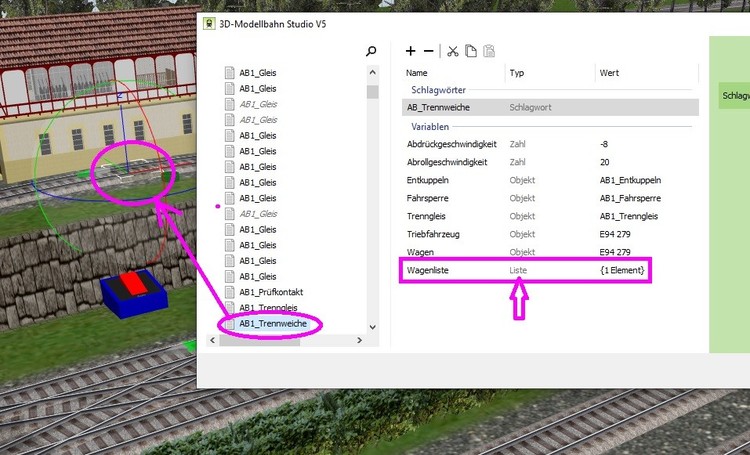Click the Wert column header
Image resolution: width=750 pixels, height=455 pixels.
point(609,73)
